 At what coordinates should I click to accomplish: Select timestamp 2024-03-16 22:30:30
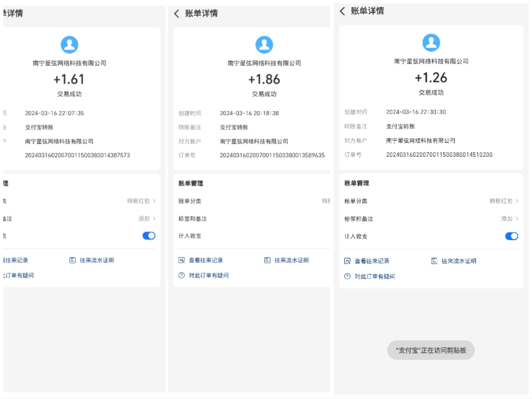416,112
